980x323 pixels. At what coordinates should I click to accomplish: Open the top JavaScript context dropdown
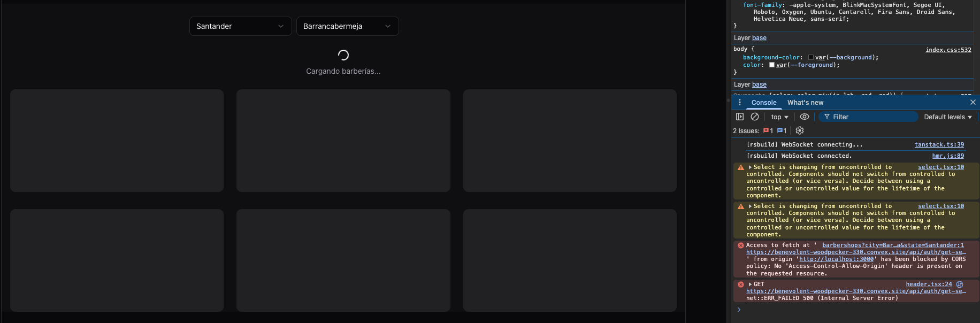(779, 117)
